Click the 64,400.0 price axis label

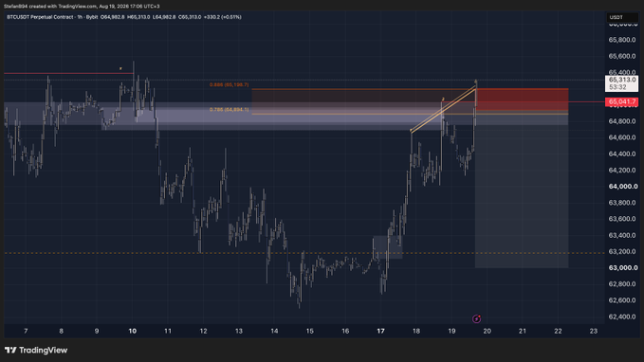[x=622, y=154]
